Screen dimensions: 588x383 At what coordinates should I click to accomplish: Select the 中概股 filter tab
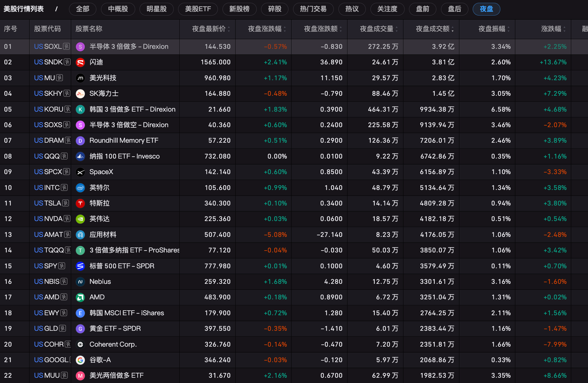click(x=118, y=9)
